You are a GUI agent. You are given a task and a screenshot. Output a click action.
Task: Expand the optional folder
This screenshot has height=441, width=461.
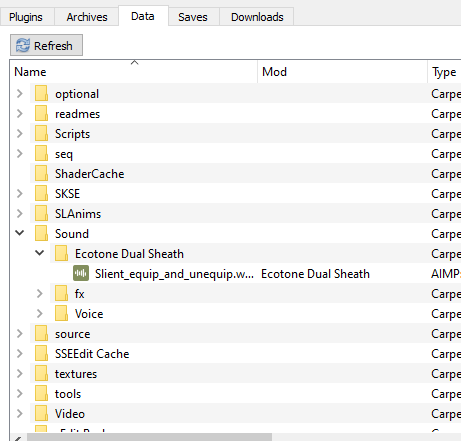(x=20, y=94)
